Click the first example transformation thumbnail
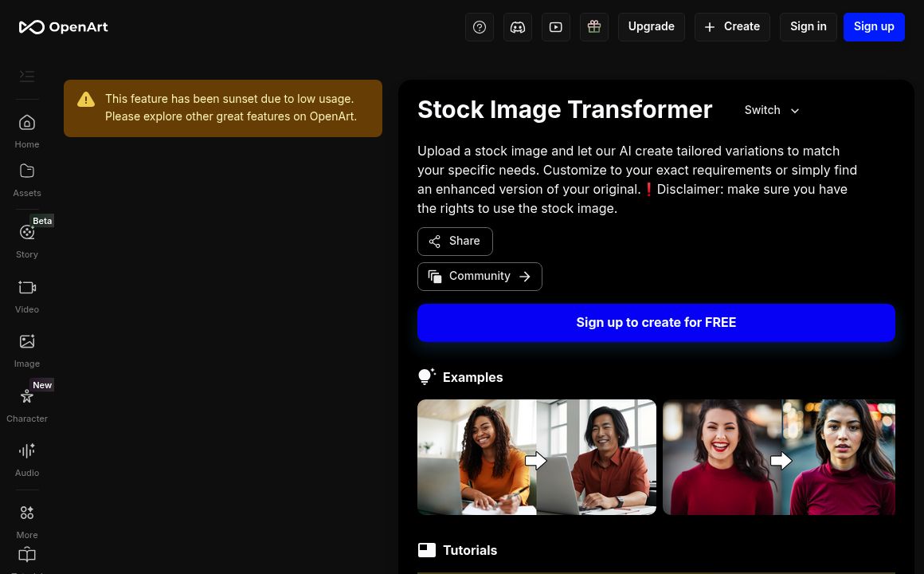This screenshot has height=574, width=924. click(537, 457)
